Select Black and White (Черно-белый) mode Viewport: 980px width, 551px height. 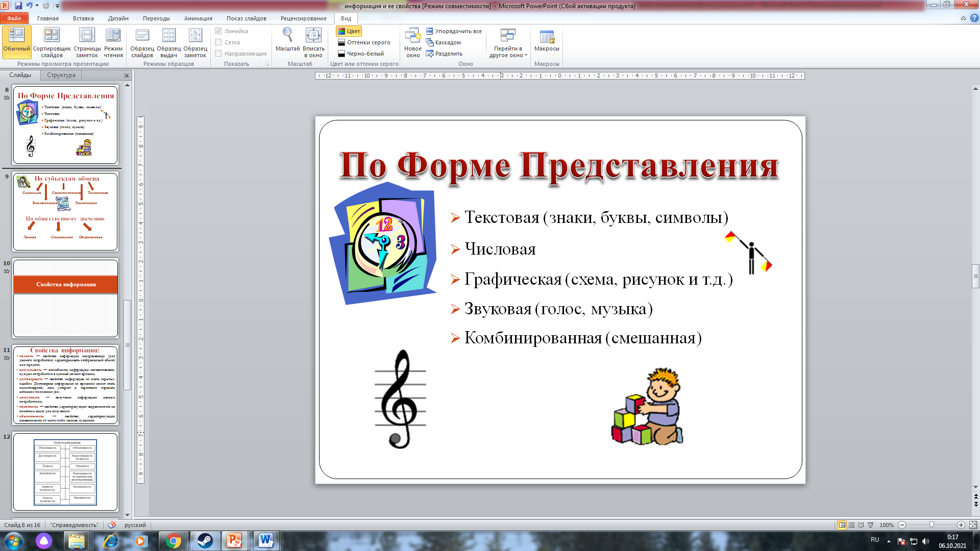point(361,54)
